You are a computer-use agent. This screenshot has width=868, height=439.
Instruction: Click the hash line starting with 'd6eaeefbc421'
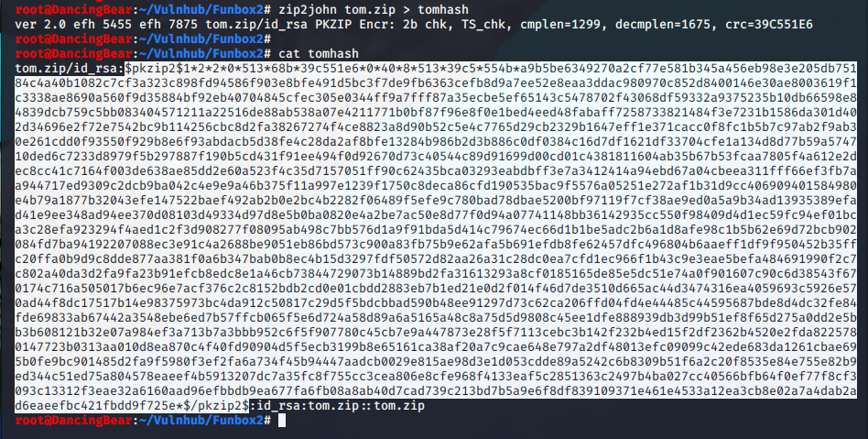pyautogui.click(x=132, y=406)
